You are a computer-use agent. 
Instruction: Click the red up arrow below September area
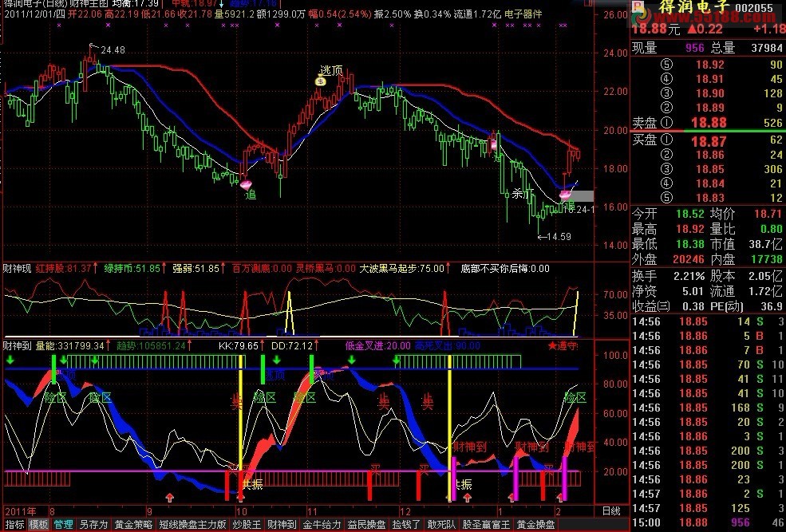click(x=169, y=497)
